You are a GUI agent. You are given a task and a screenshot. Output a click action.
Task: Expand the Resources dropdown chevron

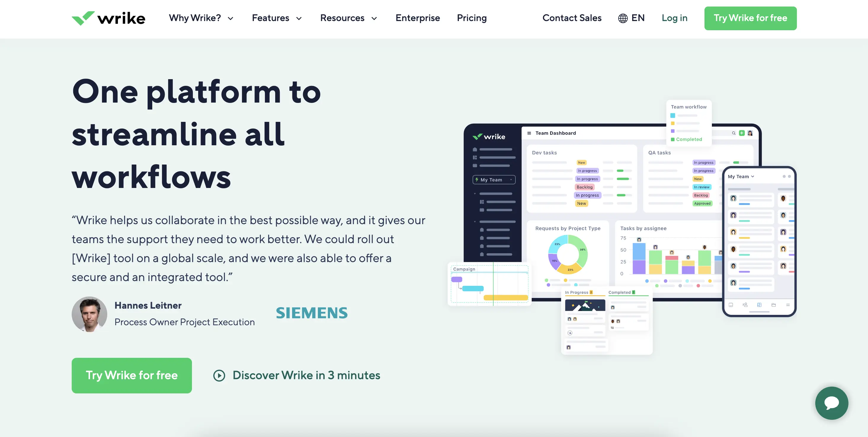(374, 19)
